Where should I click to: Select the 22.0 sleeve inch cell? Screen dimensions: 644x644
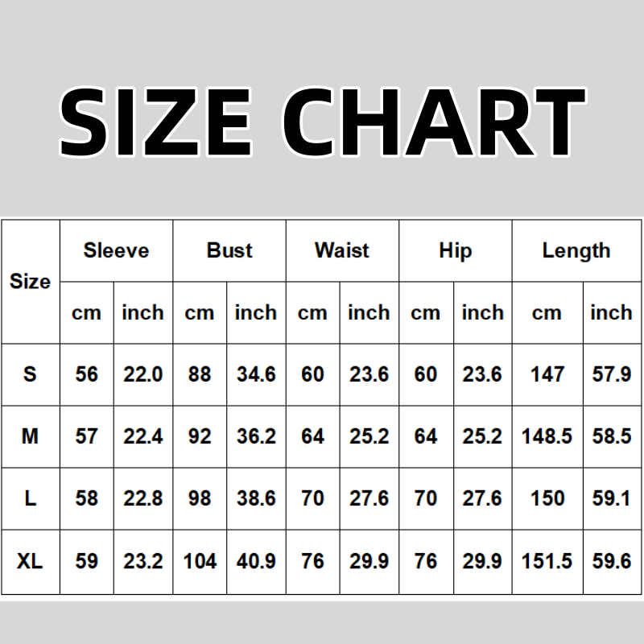(142, 374)
